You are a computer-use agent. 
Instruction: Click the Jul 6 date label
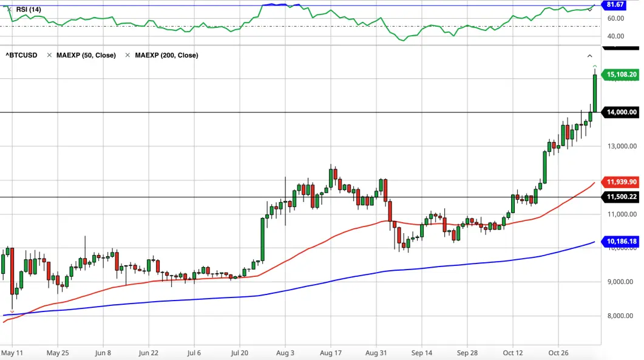[x=194, y=353]
